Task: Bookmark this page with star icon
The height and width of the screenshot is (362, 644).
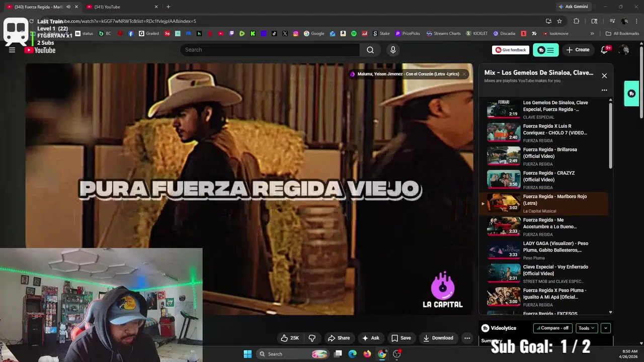Action: point(559,21)
